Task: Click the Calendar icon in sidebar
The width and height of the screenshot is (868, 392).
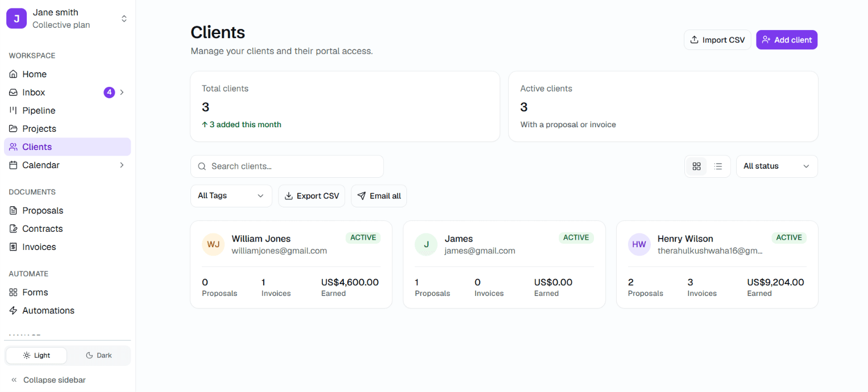Action: tap(13, 165)
